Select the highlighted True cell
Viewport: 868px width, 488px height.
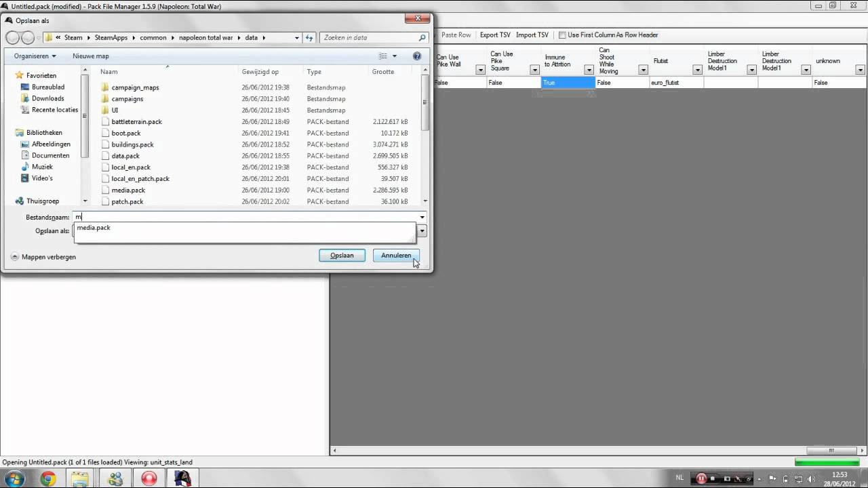click(x=568, y=83)
